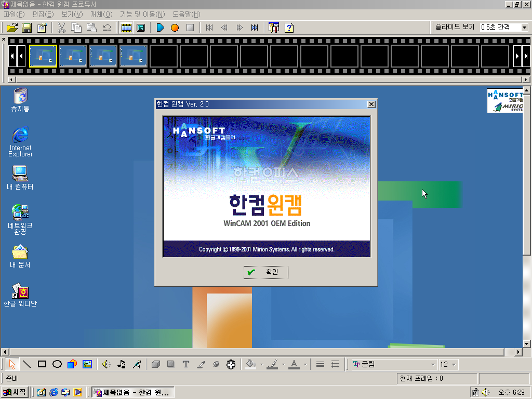
Task: Click the Internet Explorer quick launch icon
Action: point(54,392)
